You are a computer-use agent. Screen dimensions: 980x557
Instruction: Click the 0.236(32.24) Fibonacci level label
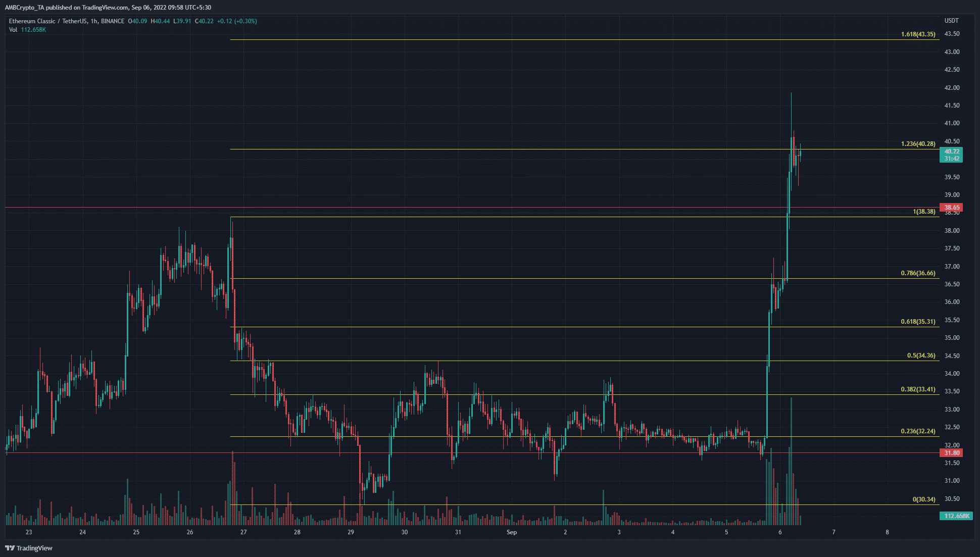click(918, 431)
